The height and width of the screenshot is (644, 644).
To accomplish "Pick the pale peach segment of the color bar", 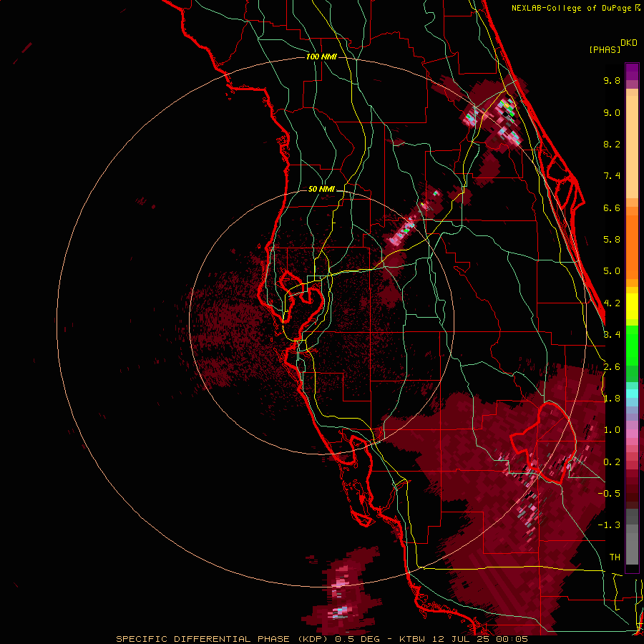I will (x=632, y=148).
